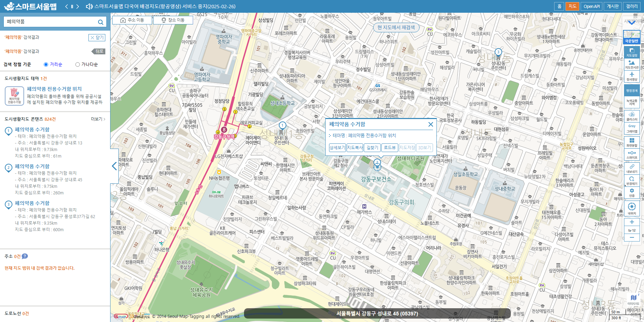The height and width of the screenshot is (322, 644).
Task: Close search results with 닫기
Action: pyautogui.click(x=97, y=37)
